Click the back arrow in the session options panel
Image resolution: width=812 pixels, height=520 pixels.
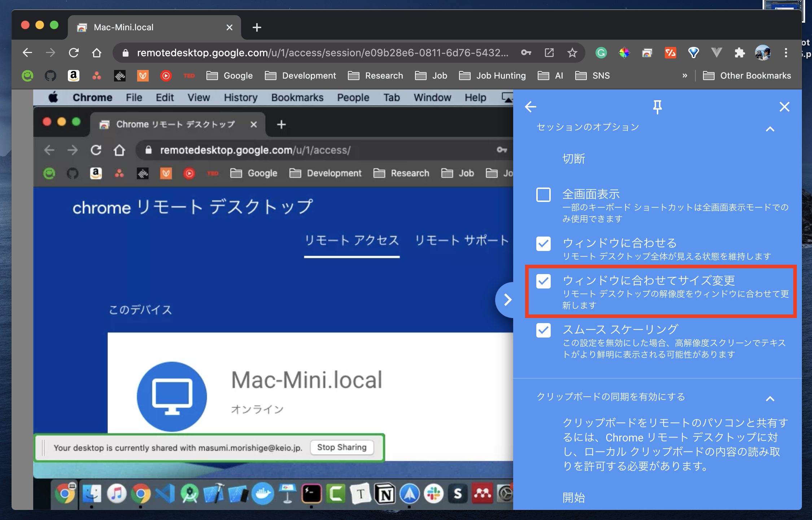[531, 107]
